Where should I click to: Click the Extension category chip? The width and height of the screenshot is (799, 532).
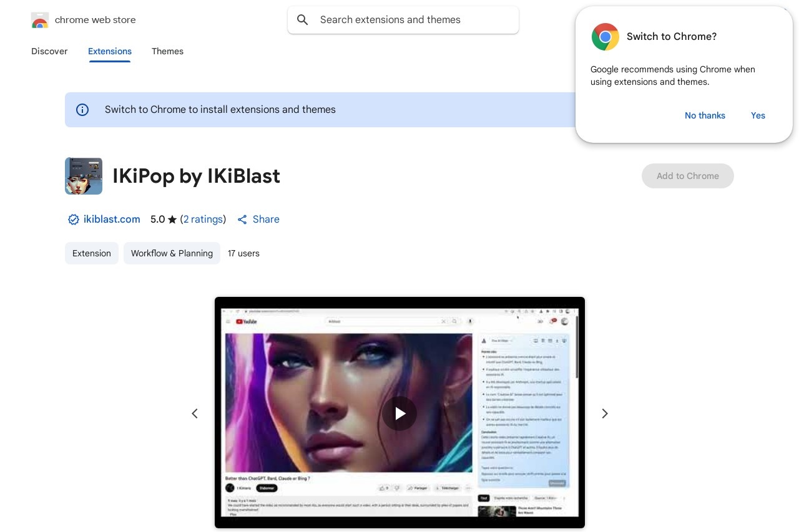pos(92,253)
